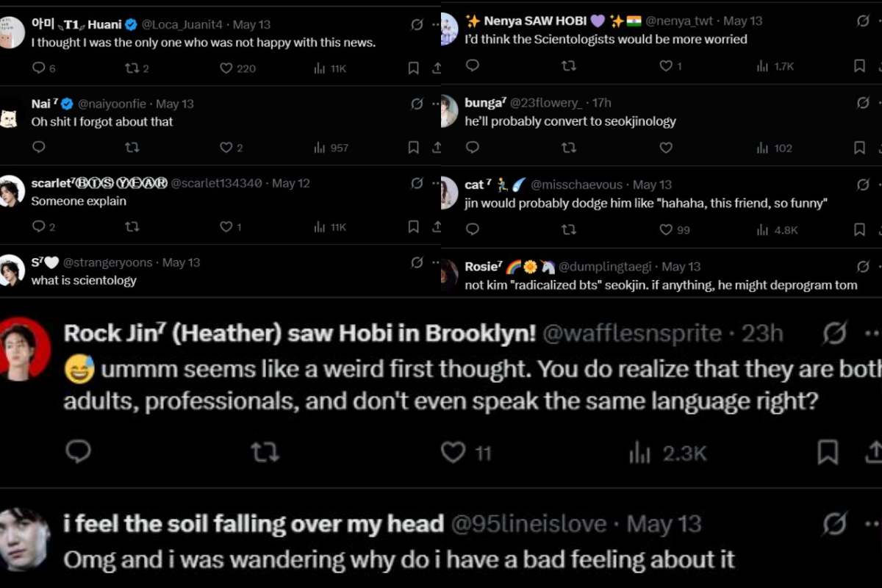View analytics on bunga's tweet showing 102
This screenshot has height=588, width=882.
(761, 148)
